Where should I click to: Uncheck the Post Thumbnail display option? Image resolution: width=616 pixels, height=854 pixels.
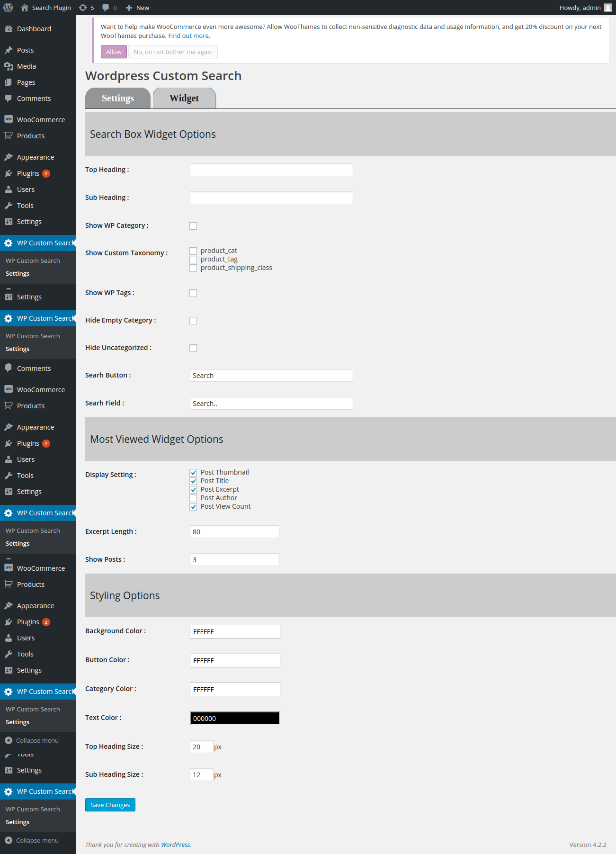pyautogui.click(x=193, y=473)
